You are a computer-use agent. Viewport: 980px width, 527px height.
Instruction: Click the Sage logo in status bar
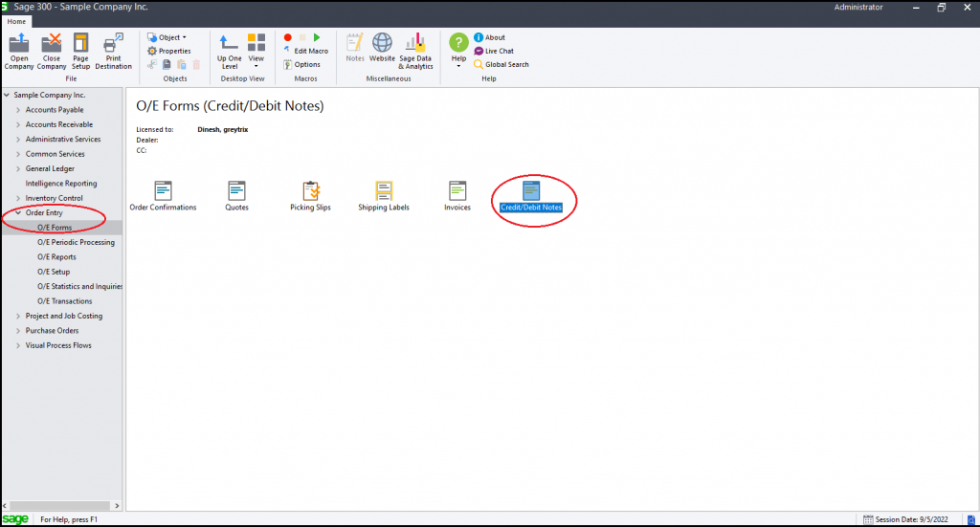click(15, 519)
